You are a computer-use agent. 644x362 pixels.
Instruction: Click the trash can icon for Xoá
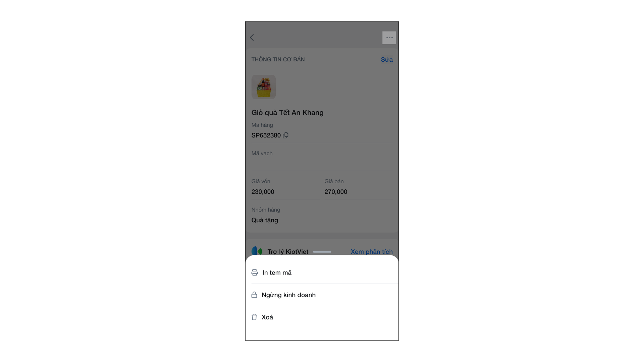point(254,317)
